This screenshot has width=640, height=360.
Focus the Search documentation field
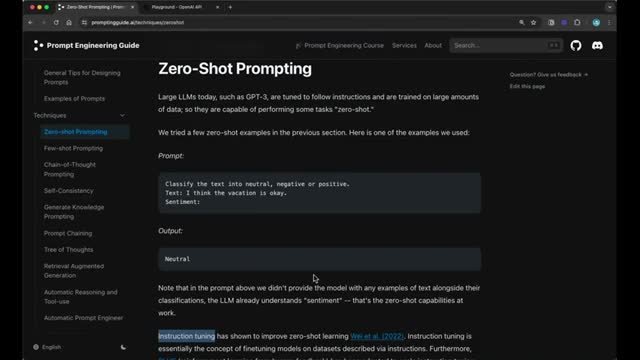click(506, 45)
